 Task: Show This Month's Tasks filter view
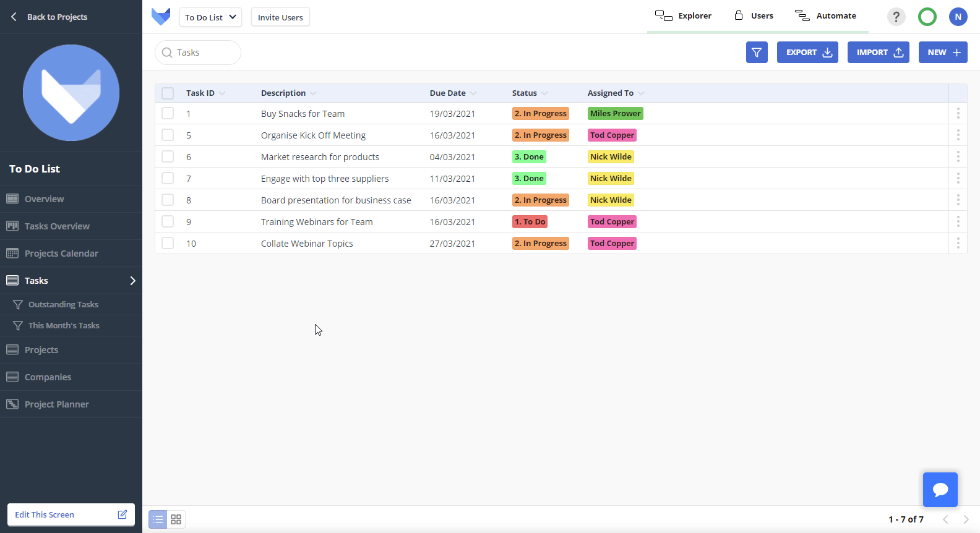71,326
